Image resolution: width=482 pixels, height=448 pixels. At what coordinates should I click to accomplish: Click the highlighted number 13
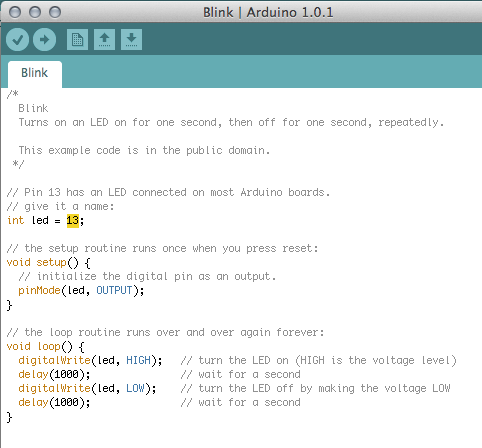click(x=73, y=221)
